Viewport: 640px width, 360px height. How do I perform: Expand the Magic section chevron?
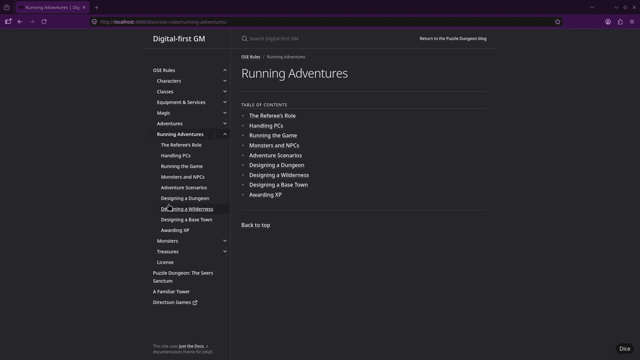coord(225,113)
